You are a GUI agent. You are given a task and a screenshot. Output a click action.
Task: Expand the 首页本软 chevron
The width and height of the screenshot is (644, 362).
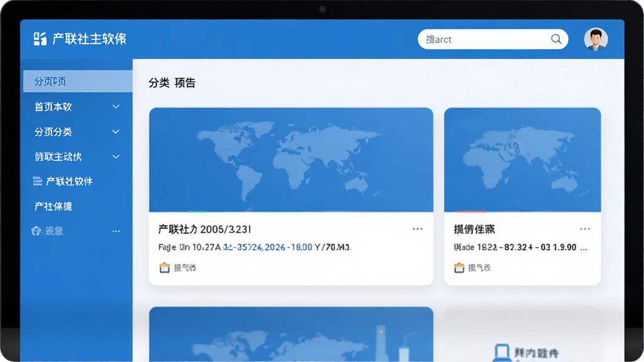click(116, 107)
